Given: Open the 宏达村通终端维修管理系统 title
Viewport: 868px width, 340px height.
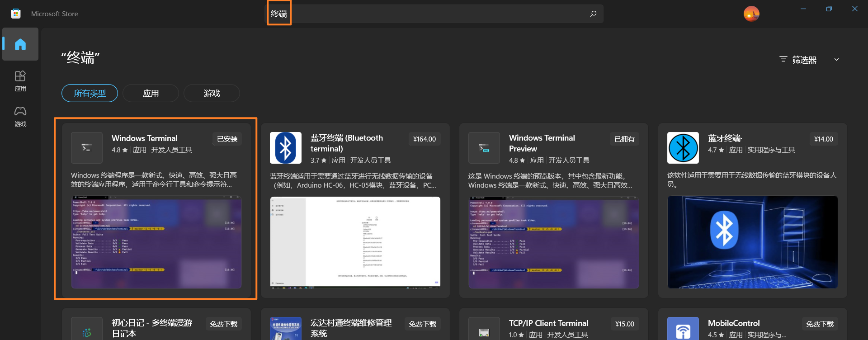Looking at the screenshot, I should click(351, 328).
